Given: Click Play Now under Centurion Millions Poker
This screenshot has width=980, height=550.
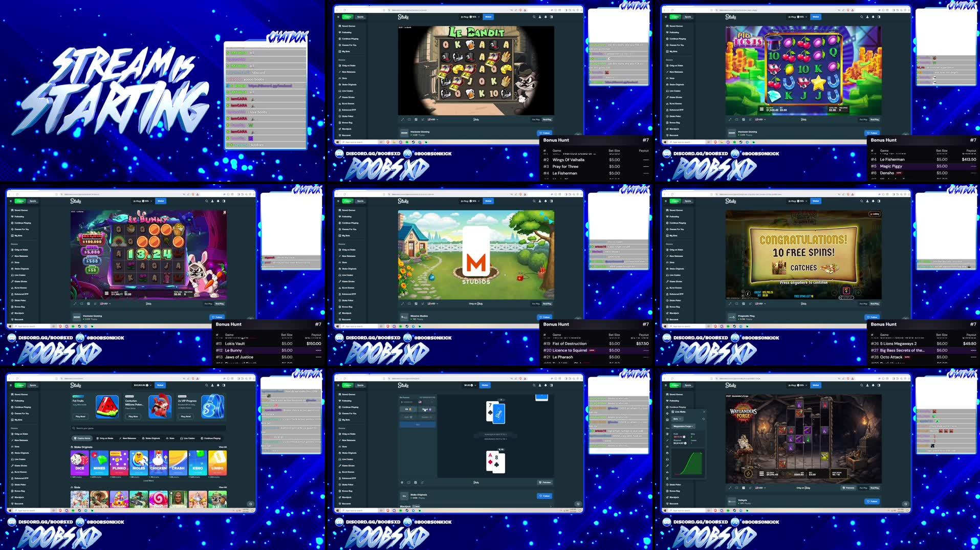Looking at the screenshot, I should pos(133,416).
